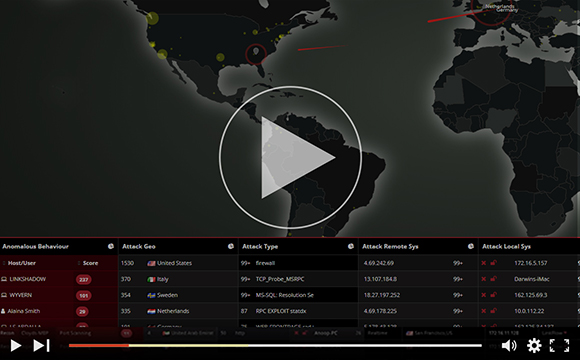This screenshot has width=580, height=360.
Task: Select United States in Attack Geo
Action: click(x=174, y=263)
